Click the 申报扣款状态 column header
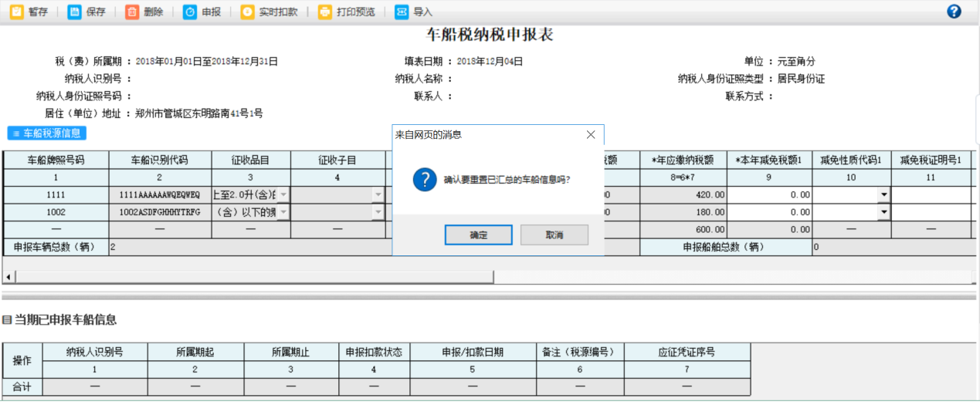 [x=375, y=352]
